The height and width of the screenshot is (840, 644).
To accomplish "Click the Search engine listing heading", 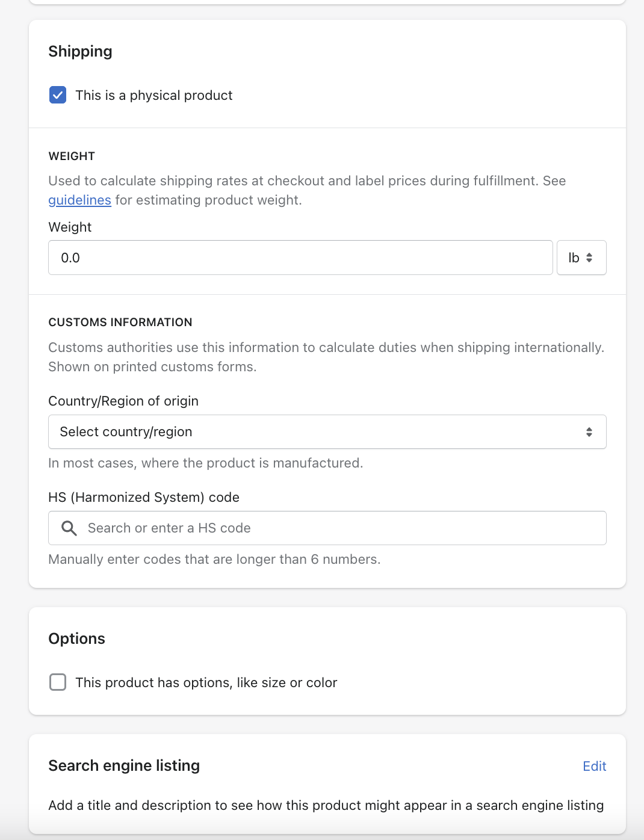I will tap(124, 765).
